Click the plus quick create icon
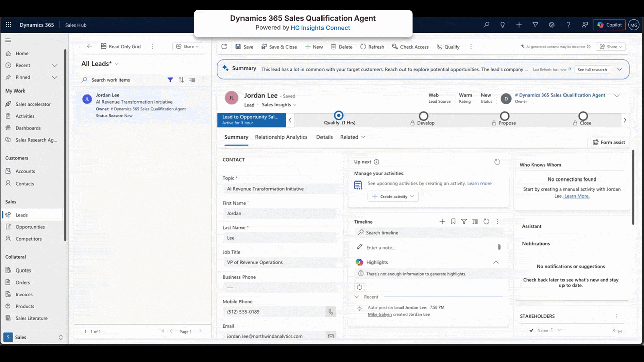The height and width of the screenshot is (362, 644). click(x=519, y=25)
